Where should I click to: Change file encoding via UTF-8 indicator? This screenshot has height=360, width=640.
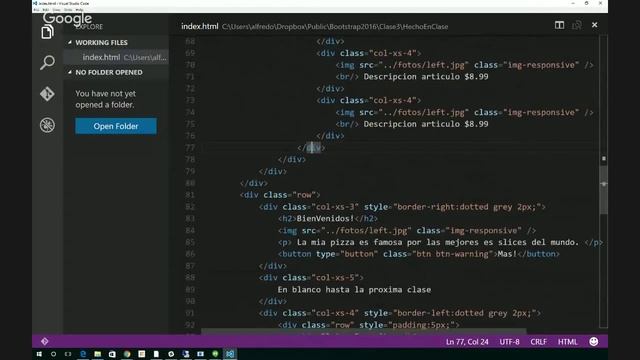[x=509, y=342]
